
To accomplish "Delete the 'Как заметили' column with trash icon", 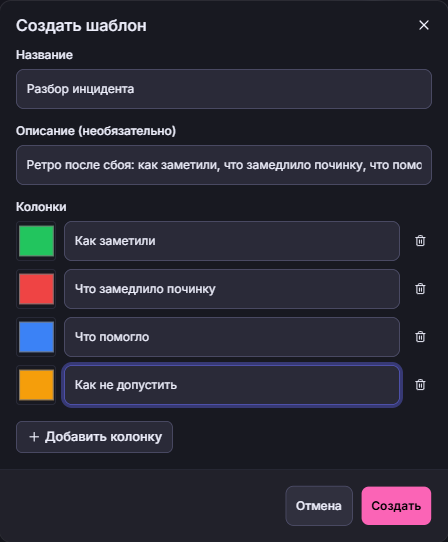I will (420, 241).
